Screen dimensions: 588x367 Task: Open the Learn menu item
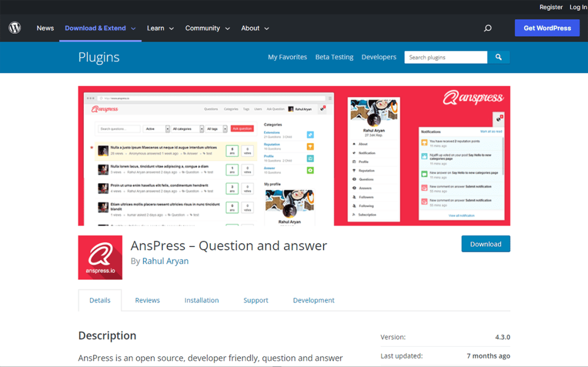coord(156,28)
